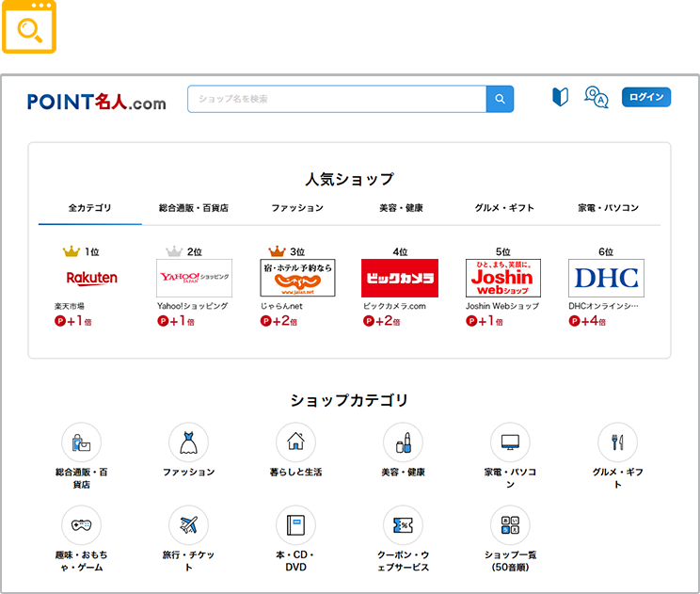Open the 総合通販・百貨店 shopping bag icon
Viewport: 700px width, 594px height.
81,442
